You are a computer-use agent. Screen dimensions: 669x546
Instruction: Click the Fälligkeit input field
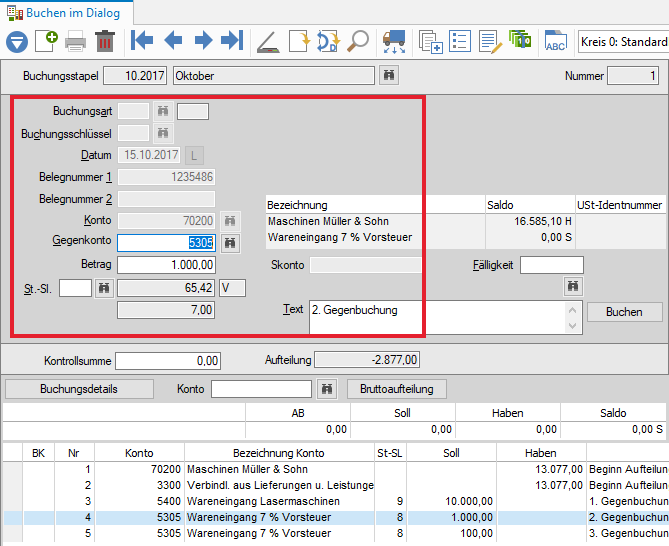tap(552, 265)
